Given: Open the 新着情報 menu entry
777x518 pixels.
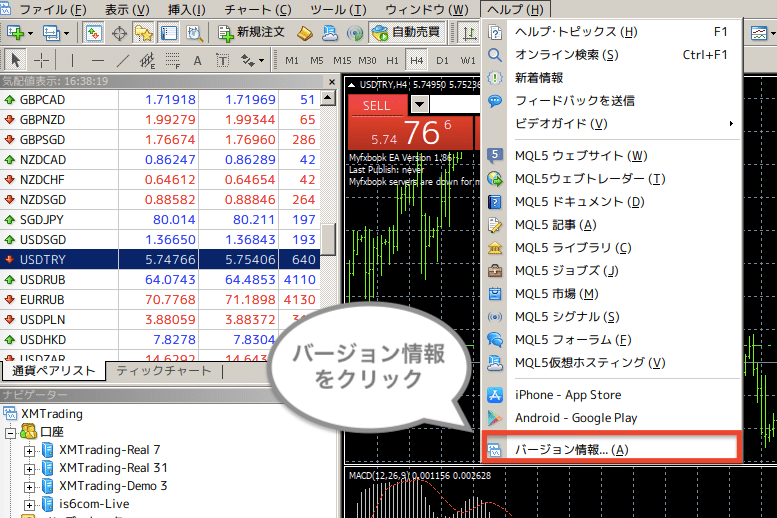Looking at the screenshot, I should (x=611, y=78).
